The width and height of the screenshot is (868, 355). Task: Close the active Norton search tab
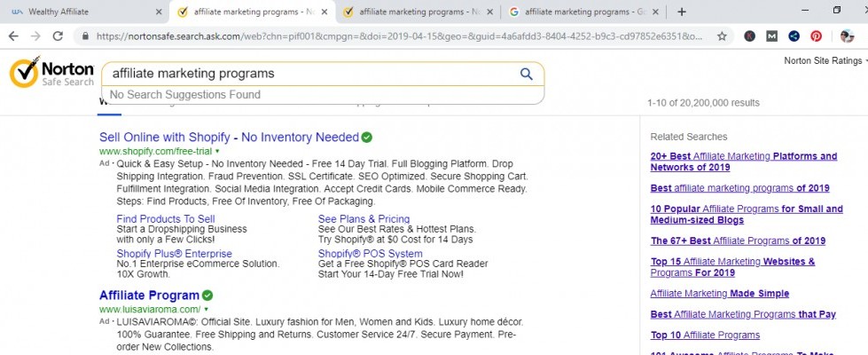click(x=325, y=12)
